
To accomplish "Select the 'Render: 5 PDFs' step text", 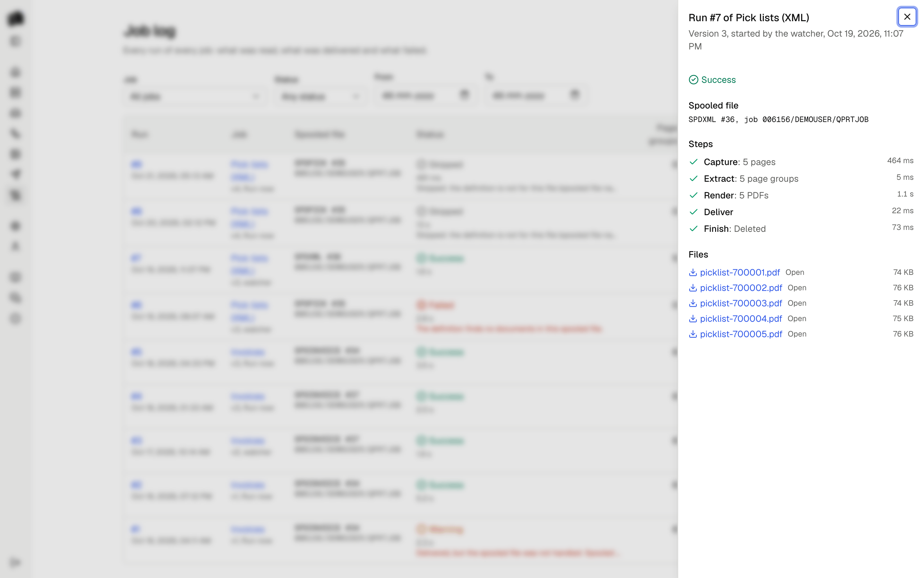I will (736, 195).
